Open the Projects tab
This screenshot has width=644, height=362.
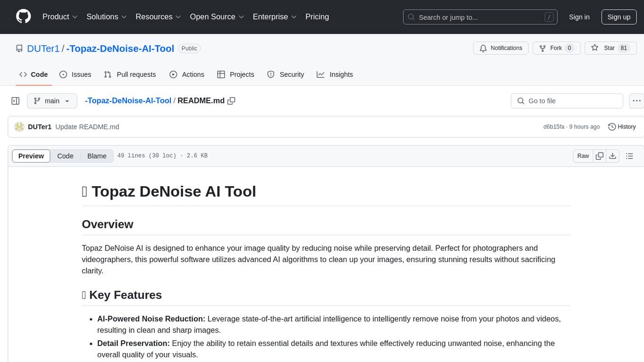pyautogui.click(x=235, y=74)
